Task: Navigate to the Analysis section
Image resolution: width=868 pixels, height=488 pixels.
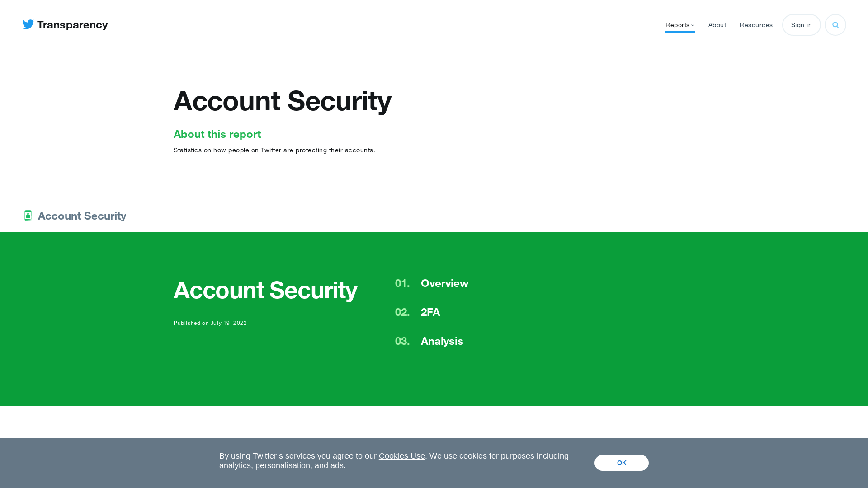Action: coord(441,341)
